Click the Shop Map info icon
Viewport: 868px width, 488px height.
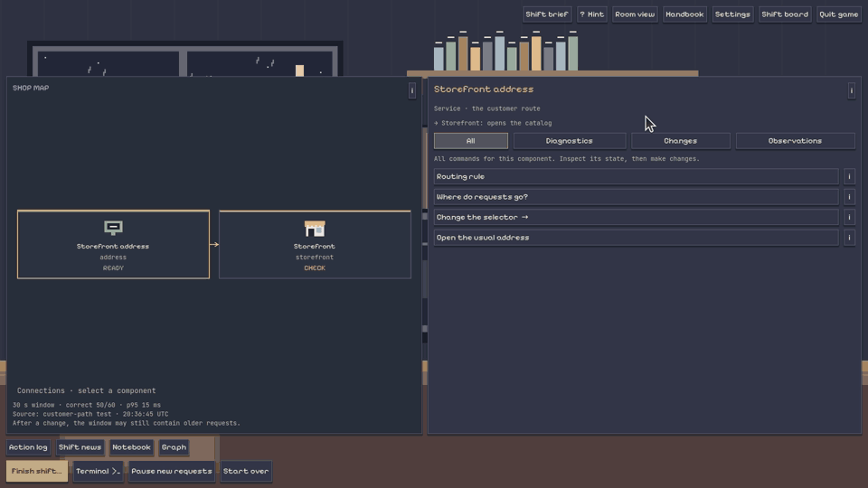[x=412, y=90]
